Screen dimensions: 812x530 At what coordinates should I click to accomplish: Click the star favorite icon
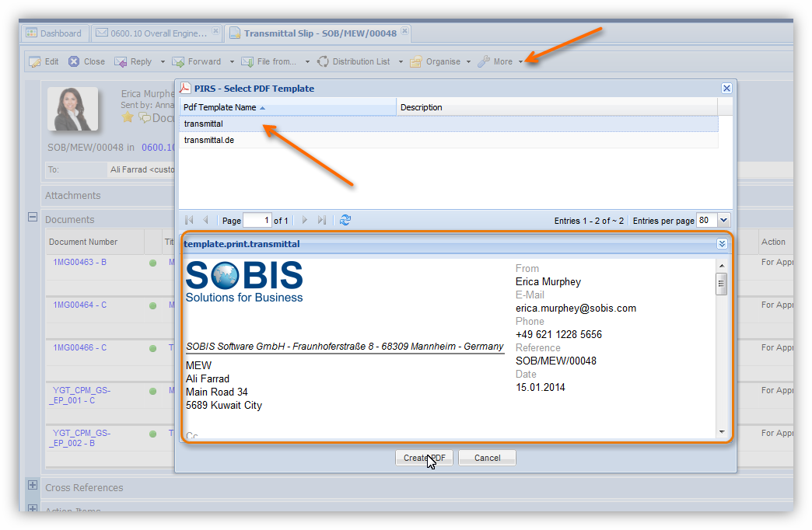(x=128, y=117)
